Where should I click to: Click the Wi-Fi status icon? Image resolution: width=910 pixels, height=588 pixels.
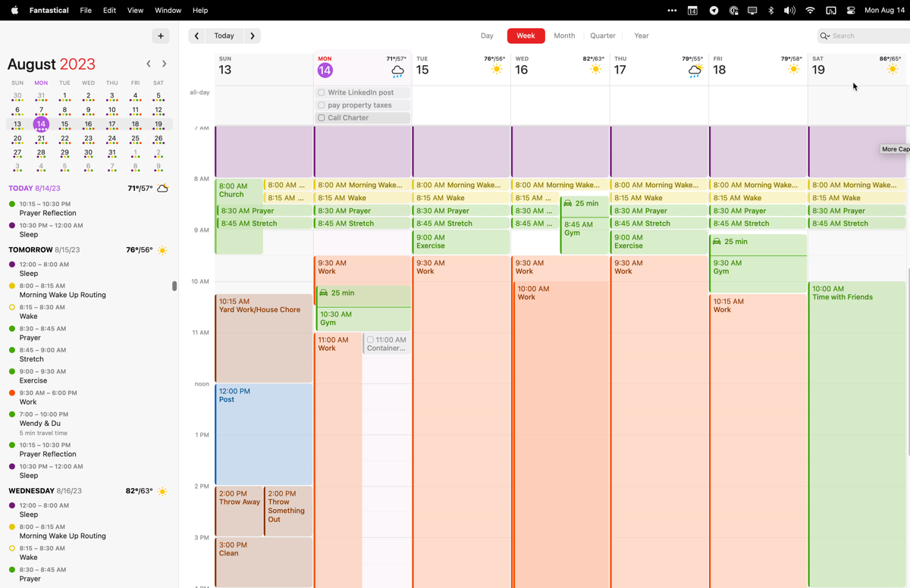[x=810, y=11]
